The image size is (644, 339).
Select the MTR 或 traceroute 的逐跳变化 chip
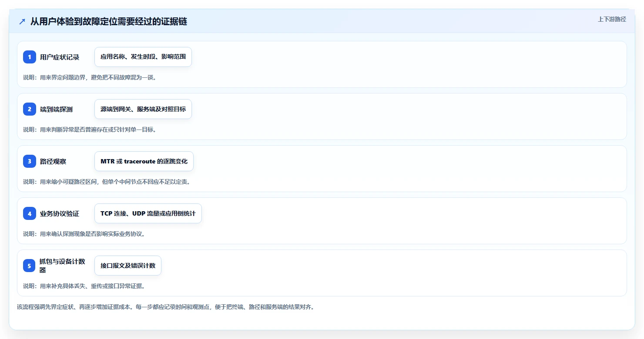[144, 161]
